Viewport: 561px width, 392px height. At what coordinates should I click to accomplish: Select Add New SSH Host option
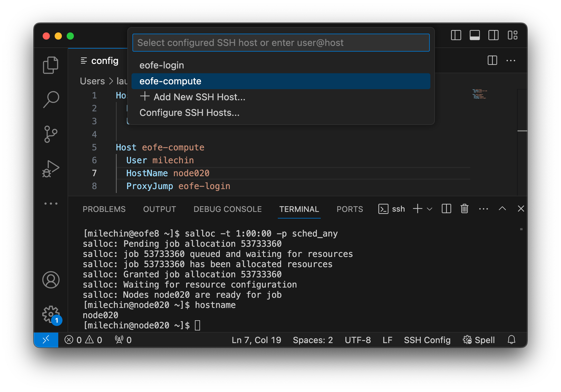pos(281,97)
